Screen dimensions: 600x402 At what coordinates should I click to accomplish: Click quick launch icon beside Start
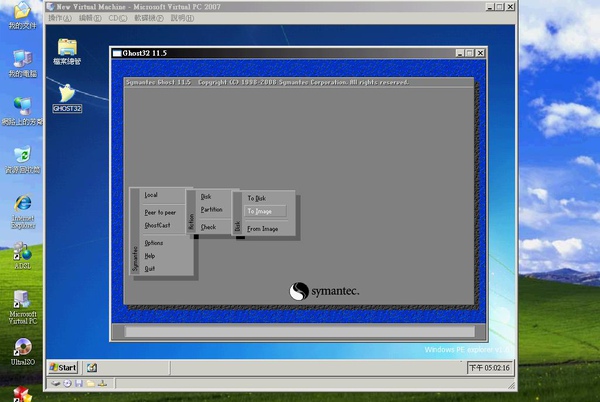click(x=92, y=368)
